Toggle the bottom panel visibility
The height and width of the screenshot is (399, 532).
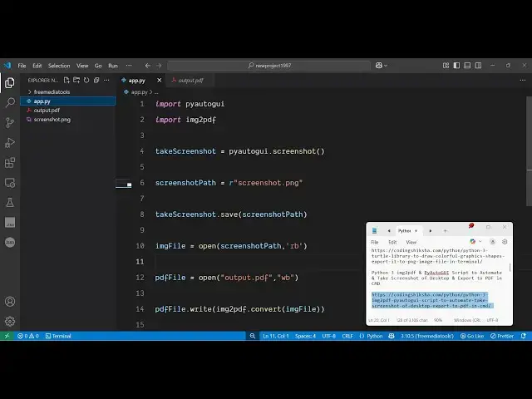pyautogui.click(x=467, y=65)
